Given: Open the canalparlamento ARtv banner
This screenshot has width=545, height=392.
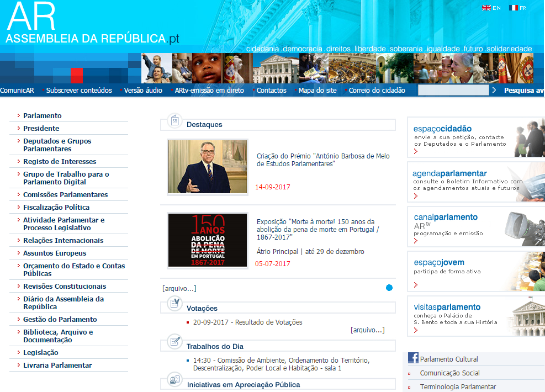Looking at the screenshot, I should point(475,226).
